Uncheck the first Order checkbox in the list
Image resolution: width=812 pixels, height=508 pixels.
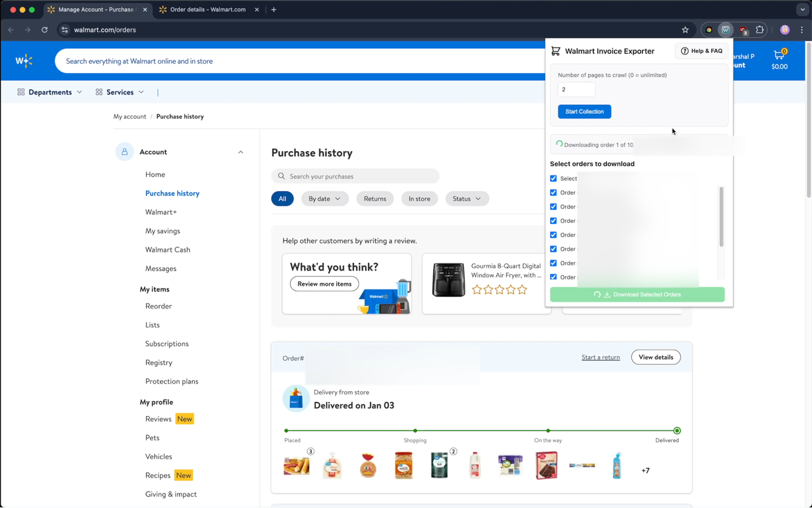[553, 192]
